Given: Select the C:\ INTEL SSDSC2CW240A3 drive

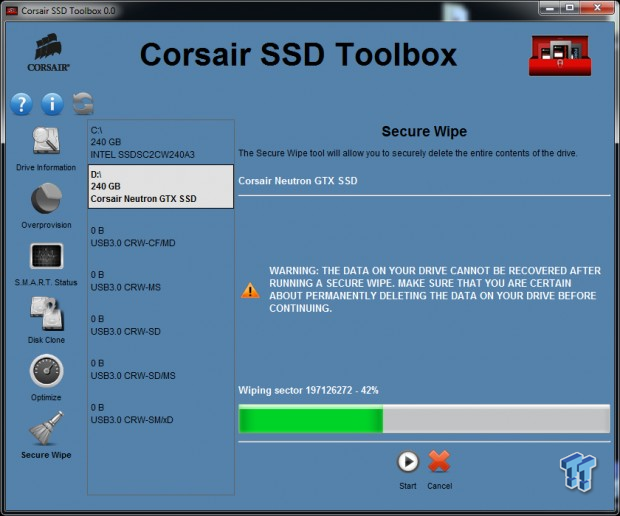Looking at the screenshot, I should click(161, 142).
